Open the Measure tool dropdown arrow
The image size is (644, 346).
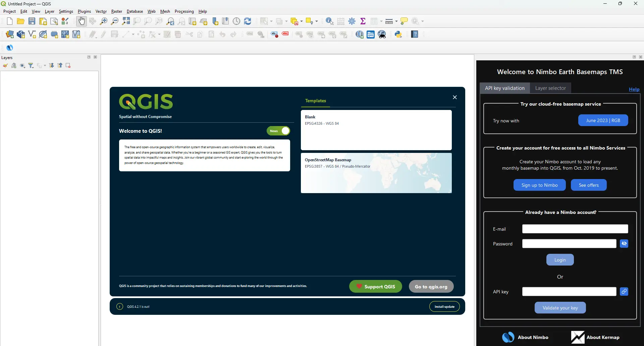click(396, 21)
